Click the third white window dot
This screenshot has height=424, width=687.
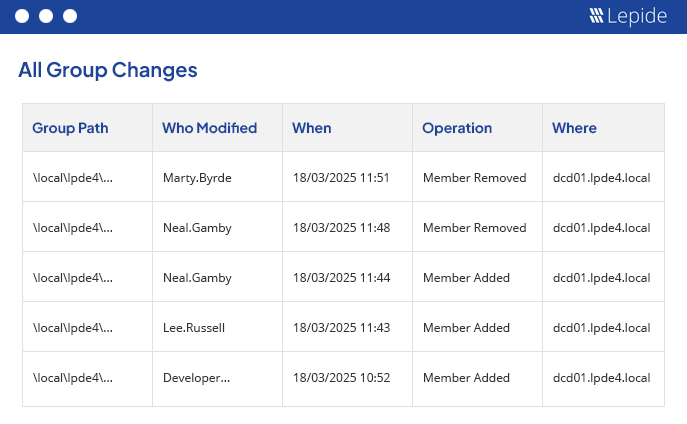(70, 16)
